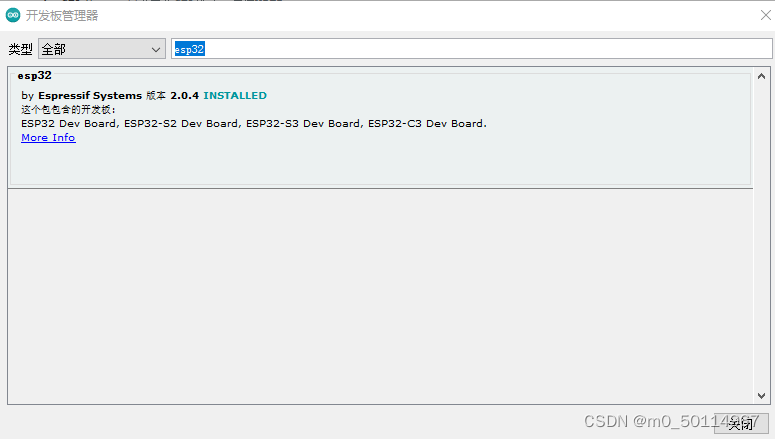Image resolution: width=775 pixels, height=439 pixels.
Task: Close the 开发板管理器 window
Action: click(766, 15)
